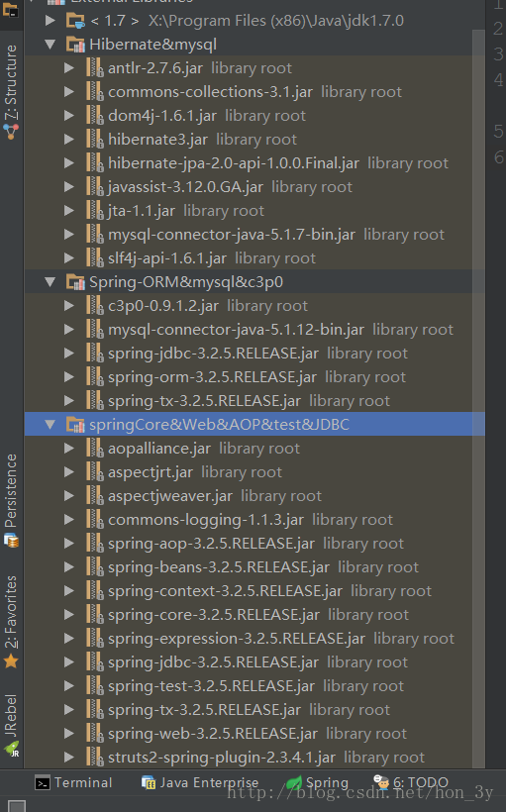The image size is (506, 812).
Task: Open the Structure tool window tab
Action: [x=11, y=92]
